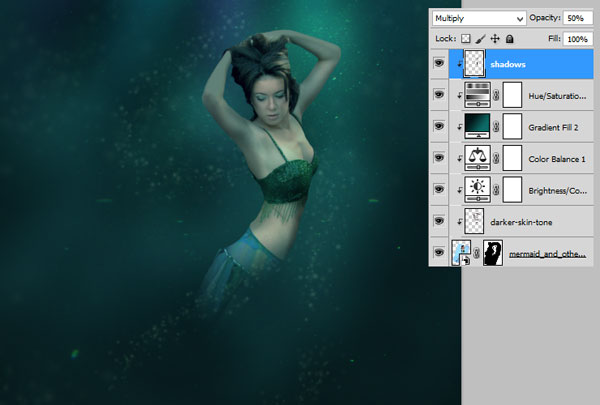The image size is (600, 405).
Task: Click the lock position move icon
Action: click(496, 38)
